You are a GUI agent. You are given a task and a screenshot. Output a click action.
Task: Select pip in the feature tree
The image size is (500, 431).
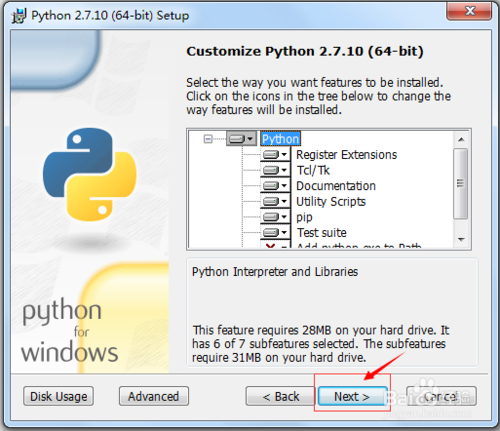304,217
